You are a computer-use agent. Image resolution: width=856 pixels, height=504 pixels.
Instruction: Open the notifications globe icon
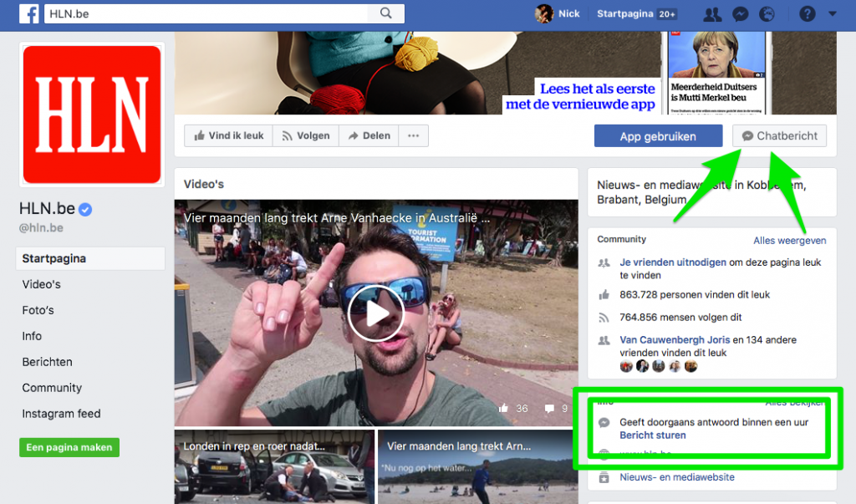tap(767, 14)
